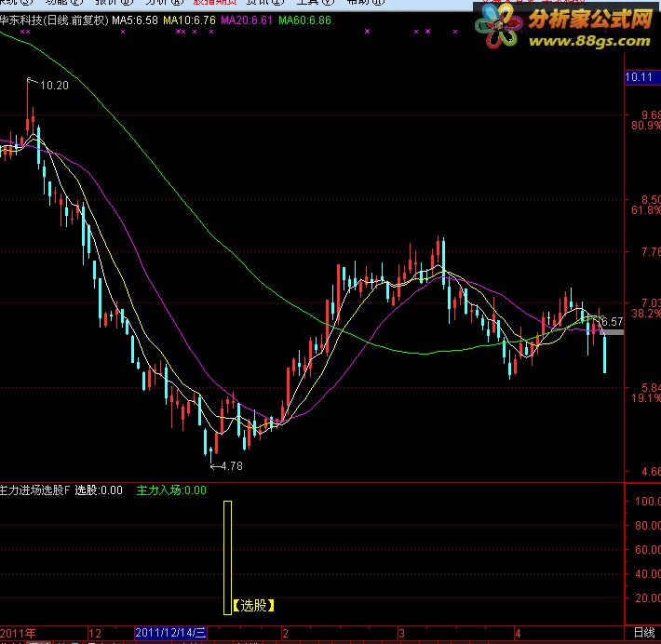Select the 选股:0.00 indicator value
This screenshot has width=661, height=644.
(x=99, y=490)
